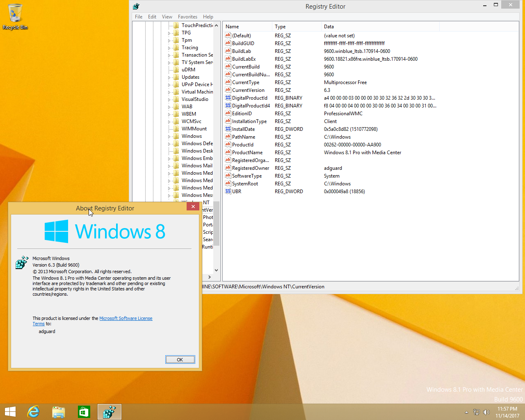Select the CurrentBuild value name
Image resolution: width=525 pixels, height=420 pixels.
(246, 67)
